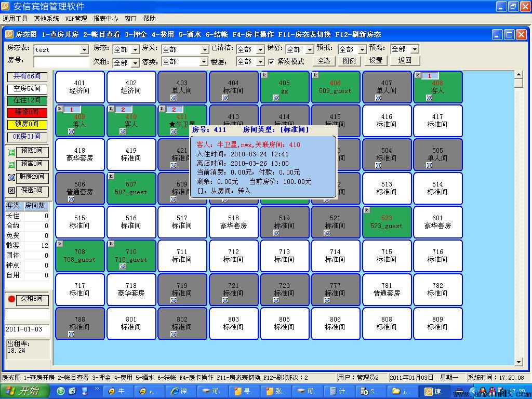The width and height of the screenshot is (532, 399).
Task: Click the dirty room icon beside 脏房29间
Action: tap(11, 177)
